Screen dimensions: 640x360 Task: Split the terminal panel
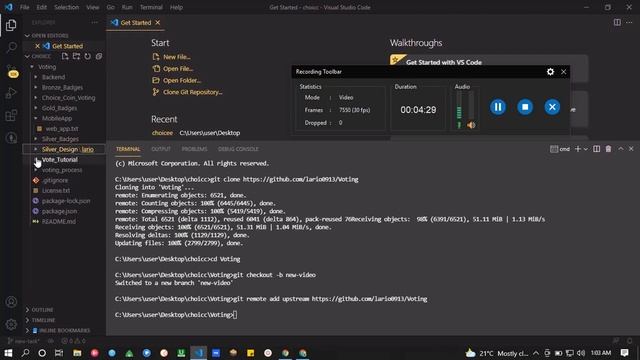(596, 149)
